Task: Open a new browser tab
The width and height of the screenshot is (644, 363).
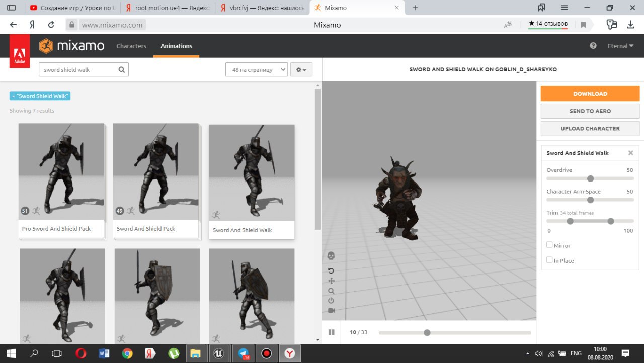Action: (415, 8)
